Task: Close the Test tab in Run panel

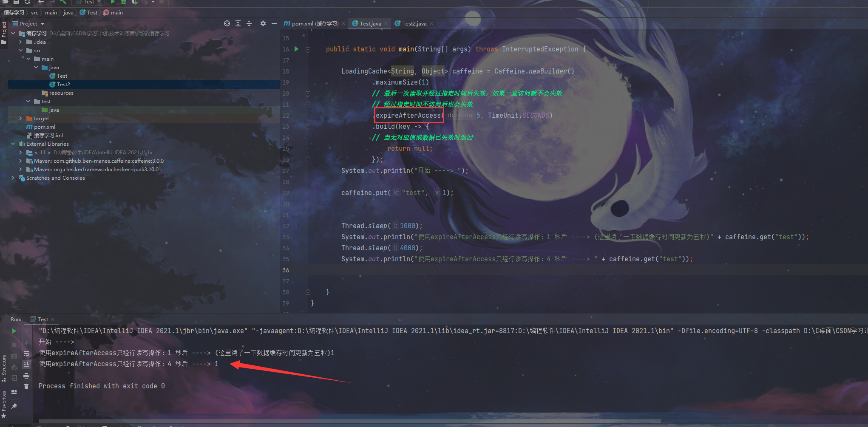Action: click(x=53, y=319)
